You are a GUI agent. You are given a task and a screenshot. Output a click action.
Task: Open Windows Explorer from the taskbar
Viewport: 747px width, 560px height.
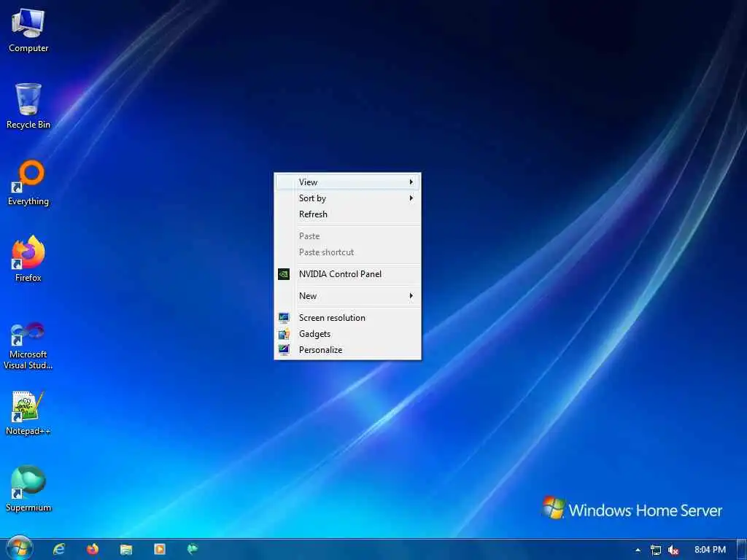point(126,550)
